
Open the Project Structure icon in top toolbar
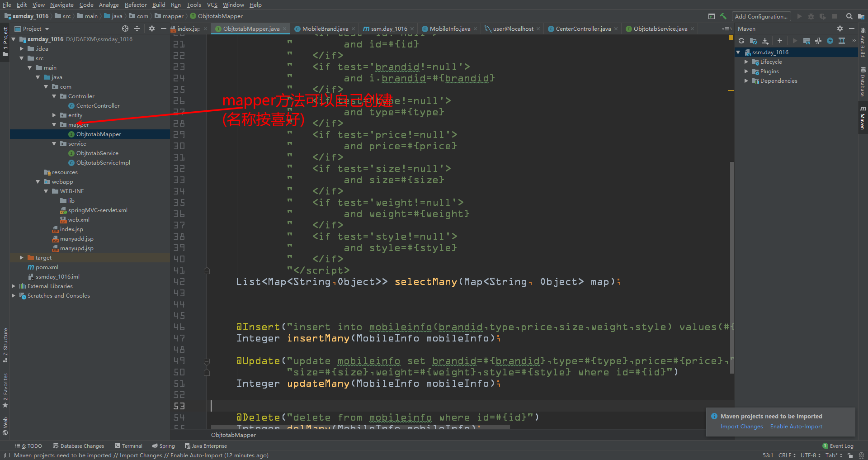pyautogui.click(x=861, y=16)
